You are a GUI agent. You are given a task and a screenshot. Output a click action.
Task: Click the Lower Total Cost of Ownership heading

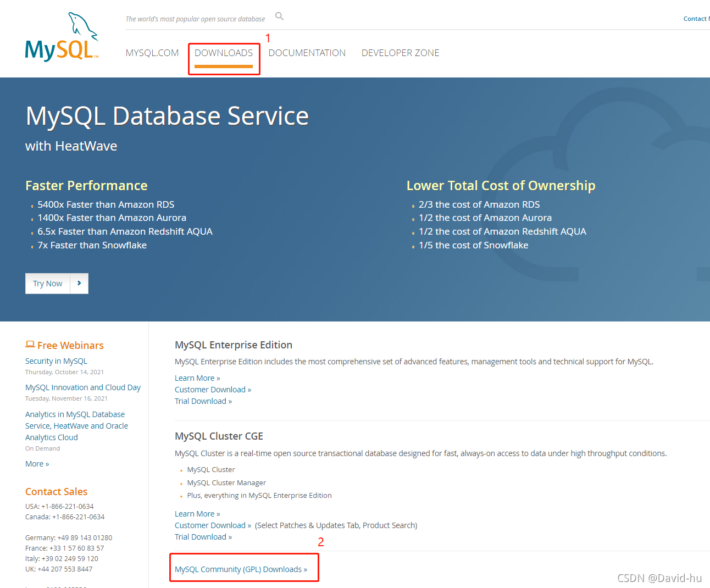coord(501,185)
